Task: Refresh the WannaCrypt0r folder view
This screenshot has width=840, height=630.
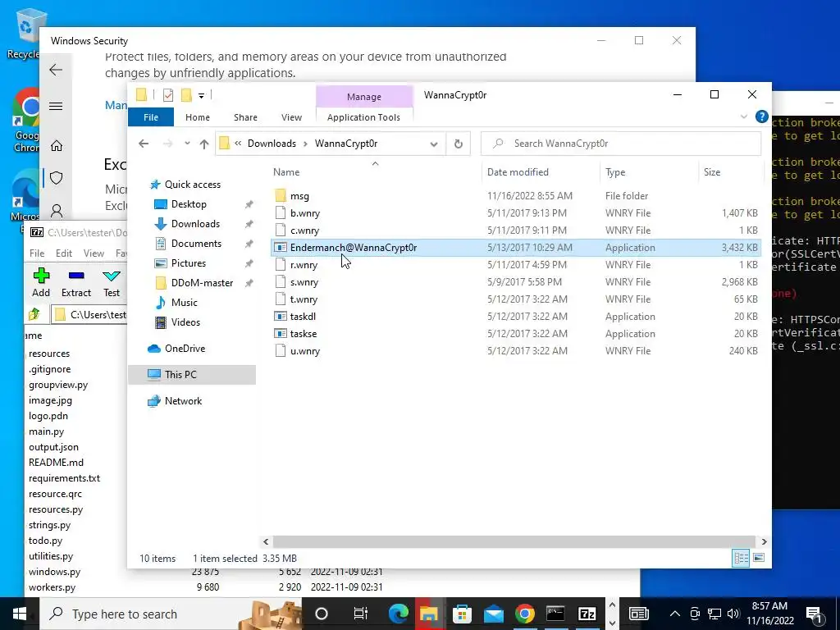Action: 458,144
